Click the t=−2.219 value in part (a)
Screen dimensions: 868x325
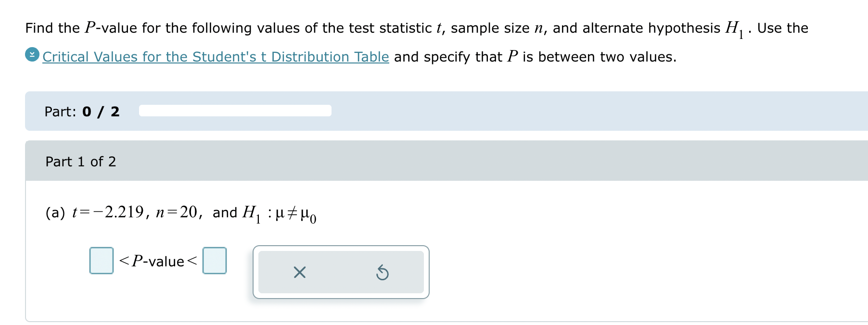pos(108,212)
